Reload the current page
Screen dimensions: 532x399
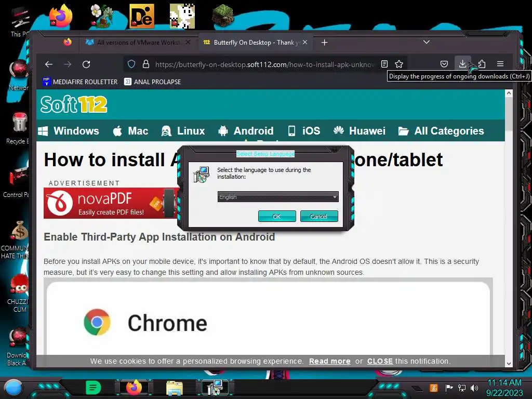(x=86, y=64)
